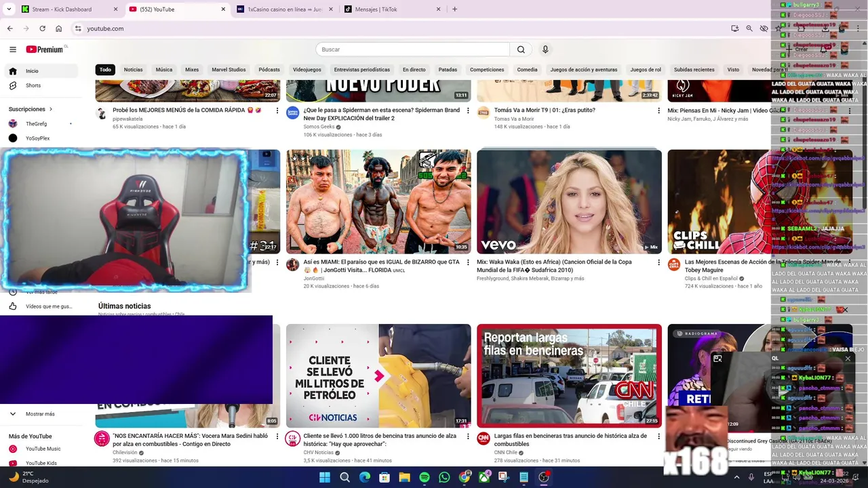Switch to Mensajes | TikTok tab
The image size is (868, 488).
pos(392,9)
